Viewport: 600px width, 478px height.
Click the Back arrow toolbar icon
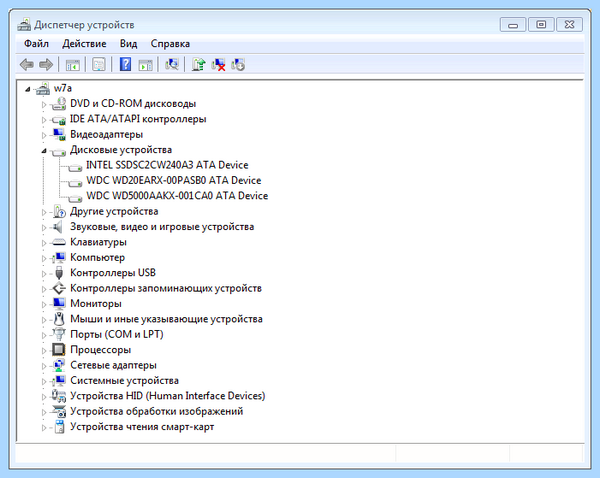point(27,65)
